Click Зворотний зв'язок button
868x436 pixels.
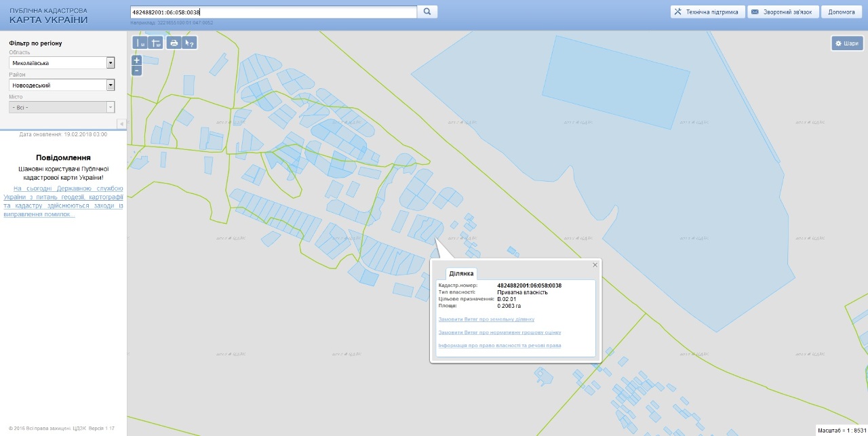[783, 12]
